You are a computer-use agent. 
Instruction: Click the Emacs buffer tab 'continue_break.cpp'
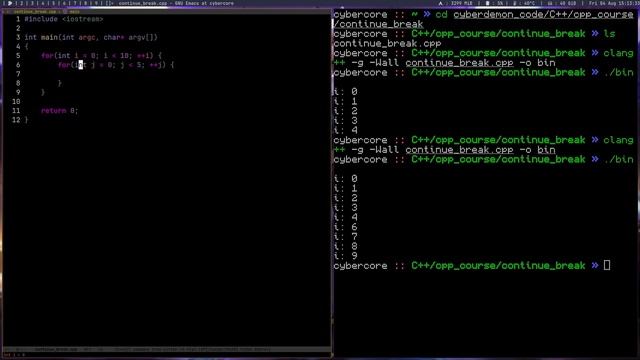35,12
